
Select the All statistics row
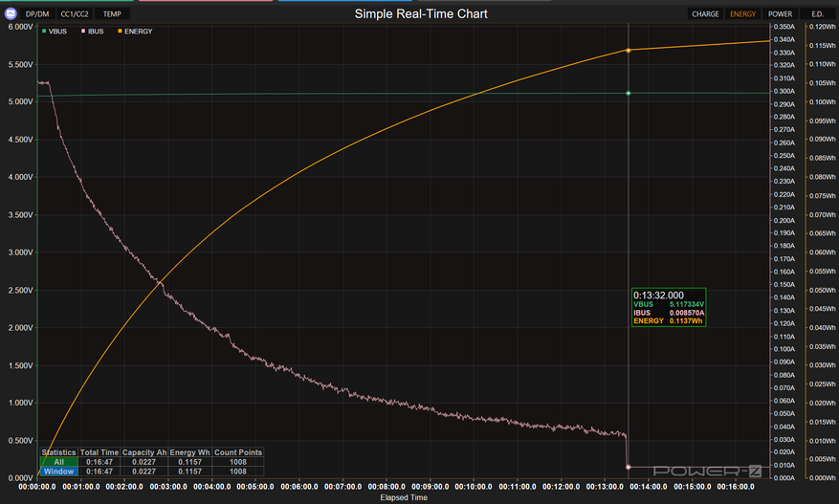tap(58, 462)
